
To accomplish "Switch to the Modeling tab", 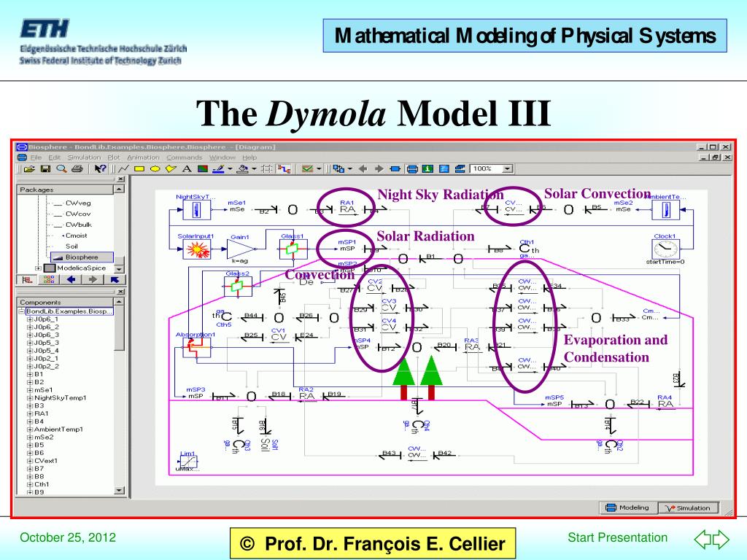I will [628, 507].
